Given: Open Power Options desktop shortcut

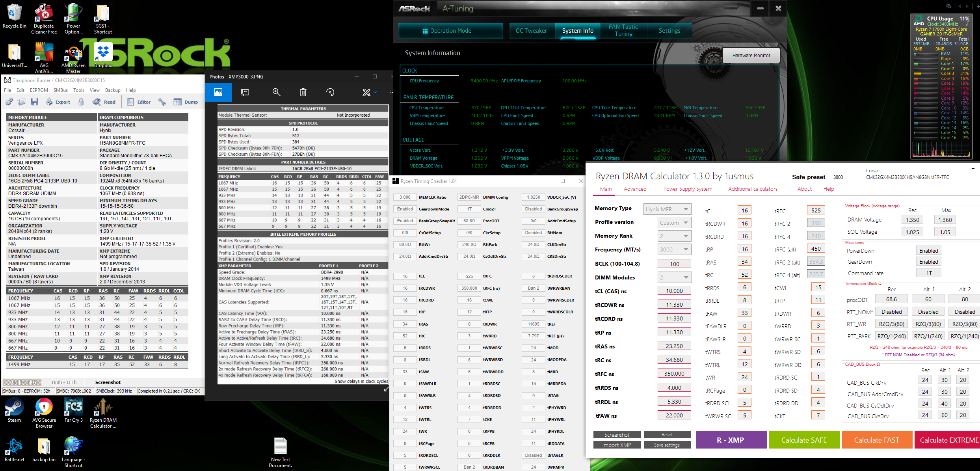Looking at the screenshot, I should [74, 19].
